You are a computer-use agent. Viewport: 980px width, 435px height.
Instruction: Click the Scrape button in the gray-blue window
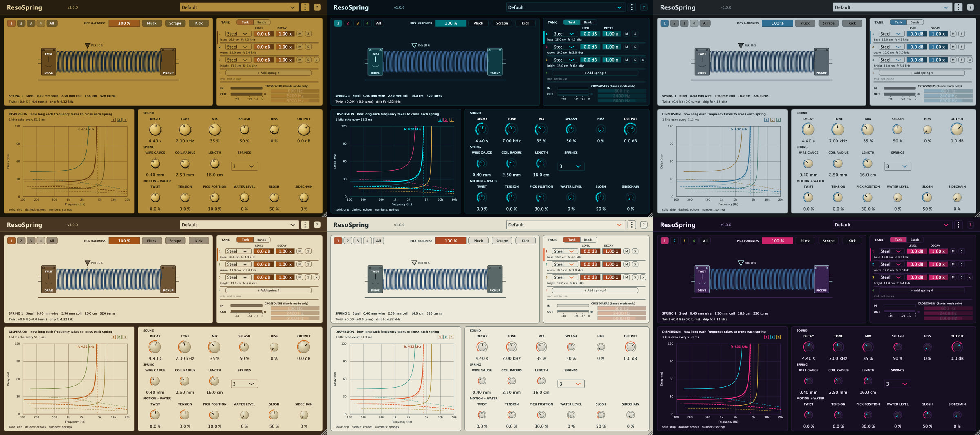click(x=829, y=23)
